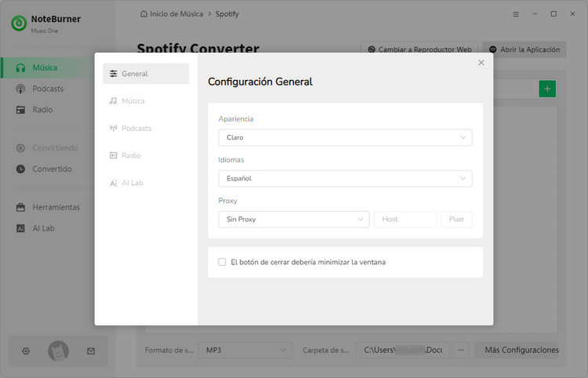588x378 pixels.
Task: Browse output folder with the ellipsis button
Action: pos(461,351)
